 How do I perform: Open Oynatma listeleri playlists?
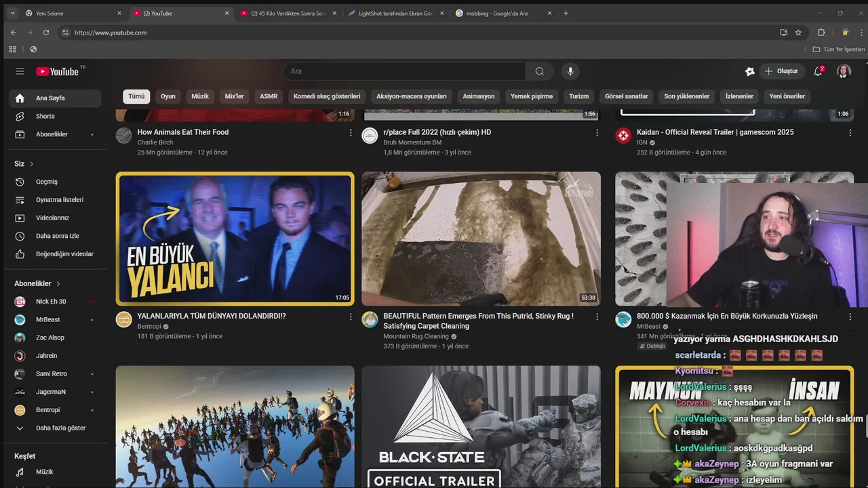(x=56, y=200)
